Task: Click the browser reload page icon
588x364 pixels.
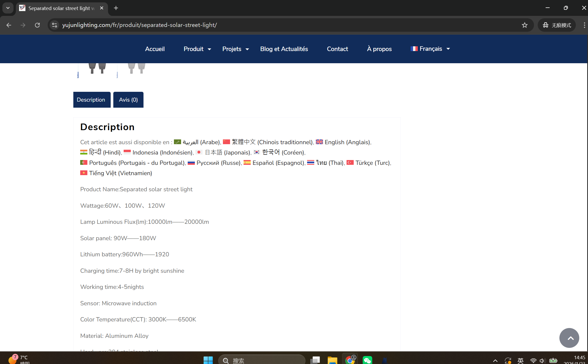Action: 37,25
